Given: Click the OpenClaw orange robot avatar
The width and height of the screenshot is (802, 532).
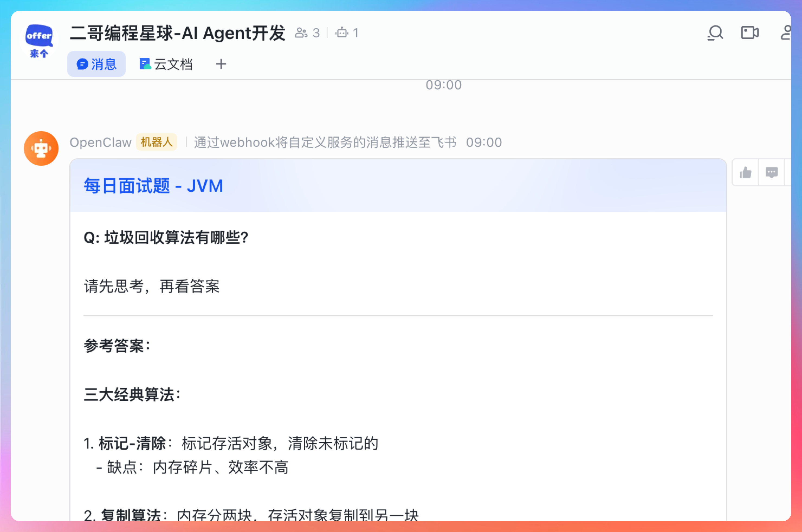Looking at the screenshot, I should tap(41, 149).
